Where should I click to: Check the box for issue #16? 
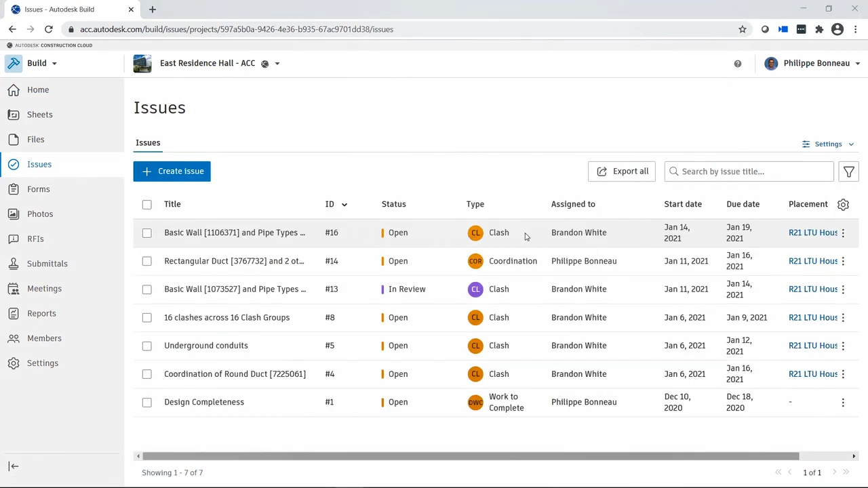click(x=147, y=233)
